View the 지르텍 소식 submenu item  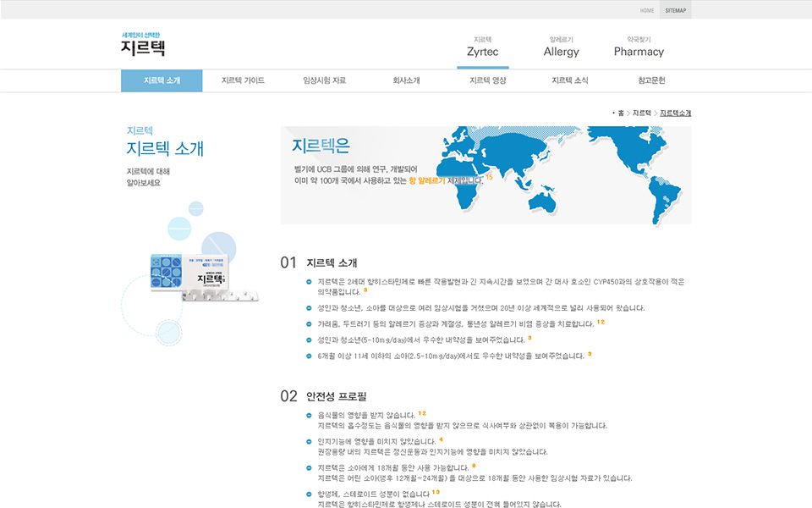click(569, 80)
